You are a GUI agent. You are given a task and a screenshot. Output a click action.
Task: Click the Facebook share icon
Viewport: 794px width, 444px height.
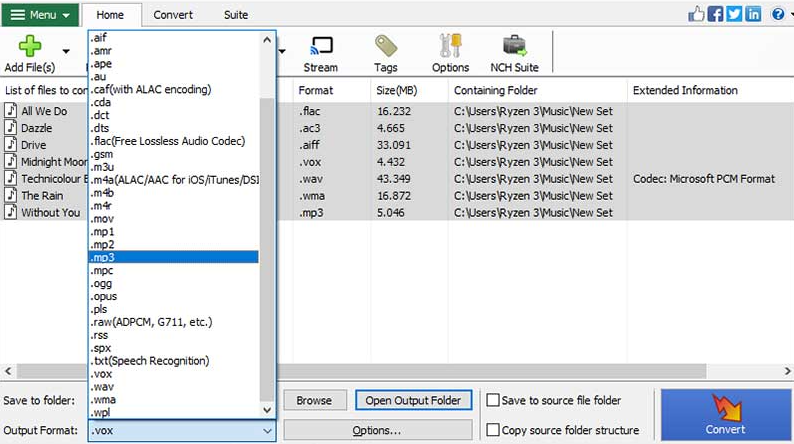716,15
